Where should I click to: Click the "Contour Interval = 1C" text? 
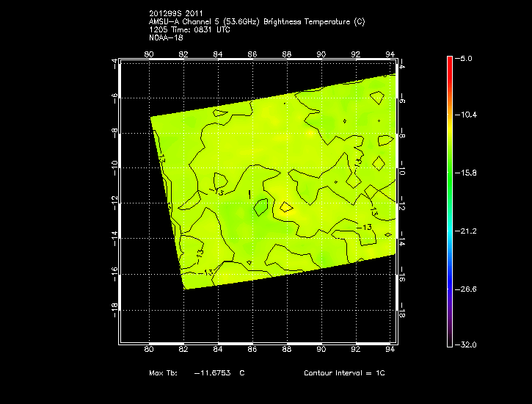tap(344, 373)
